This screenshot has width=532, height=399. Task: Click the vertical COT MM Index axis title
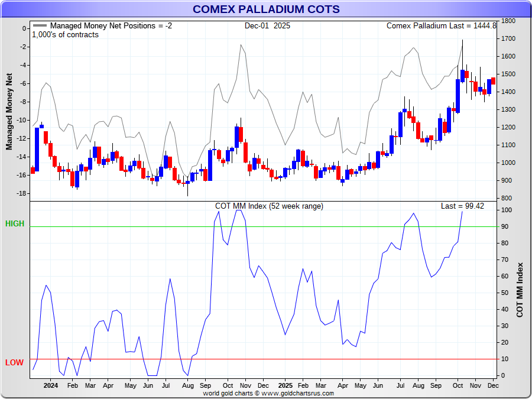click(520, 290)
